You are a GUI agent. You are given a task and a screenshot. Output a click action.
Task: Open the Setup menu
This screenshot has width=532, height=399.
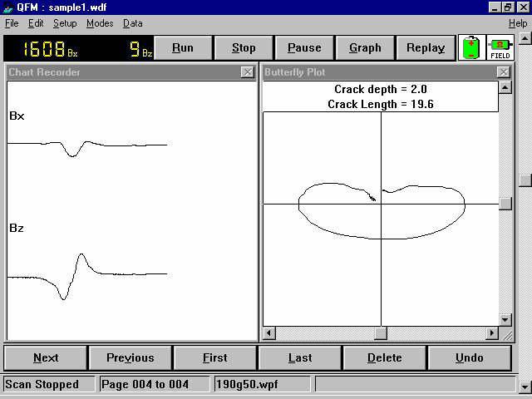(x=65, y=23)
